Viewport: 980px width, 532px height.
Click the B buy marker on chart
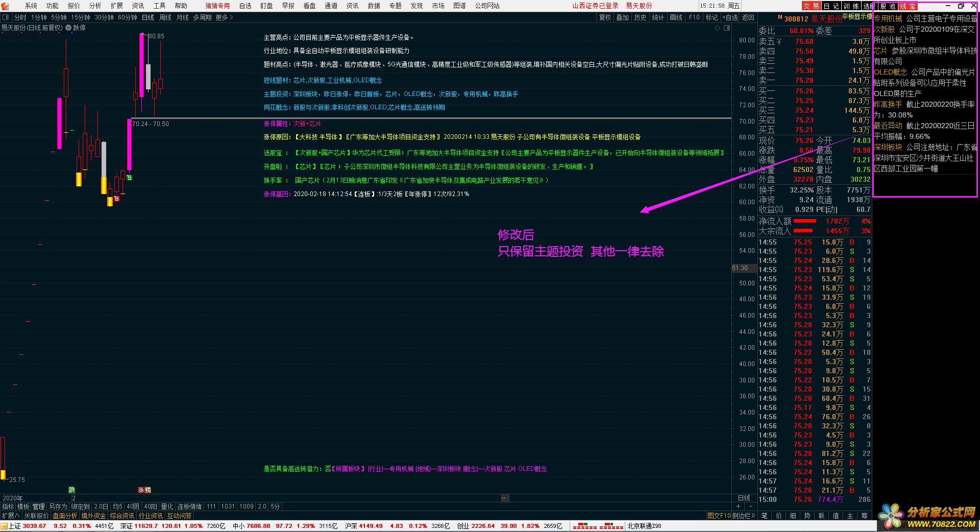117,199
